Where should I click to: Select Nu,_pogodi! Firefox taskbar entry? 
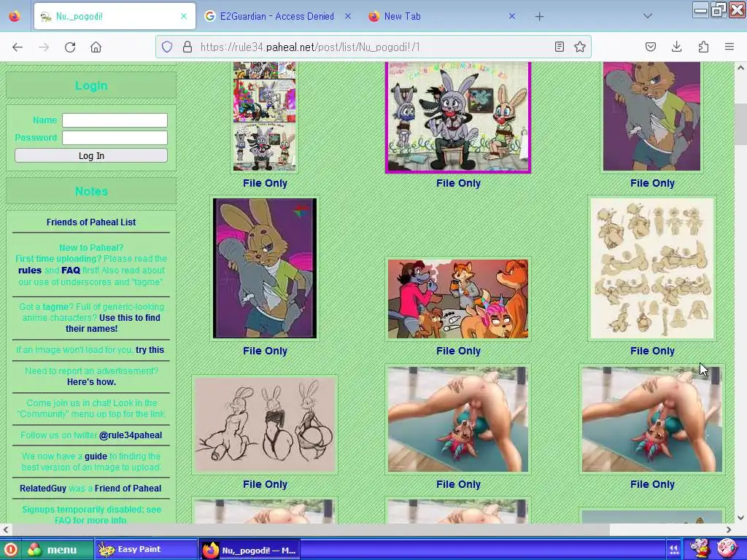point(249,550)
